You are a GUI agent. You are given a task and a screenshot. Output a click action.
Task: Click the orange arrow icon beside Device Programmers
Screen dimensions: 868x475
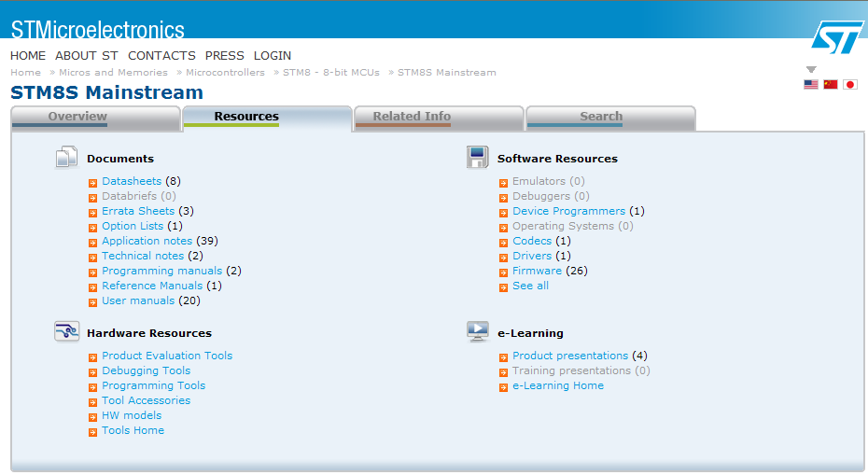[x=503, y=213]
